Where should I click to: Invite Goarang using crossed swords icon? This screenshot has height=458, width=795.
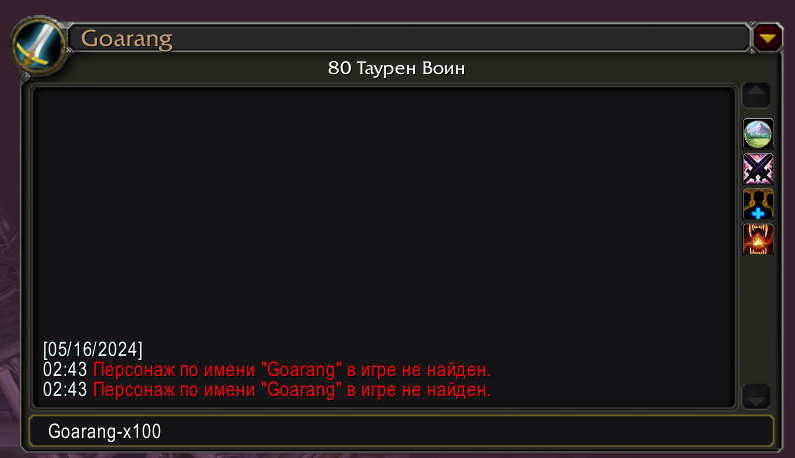(758, 169)
